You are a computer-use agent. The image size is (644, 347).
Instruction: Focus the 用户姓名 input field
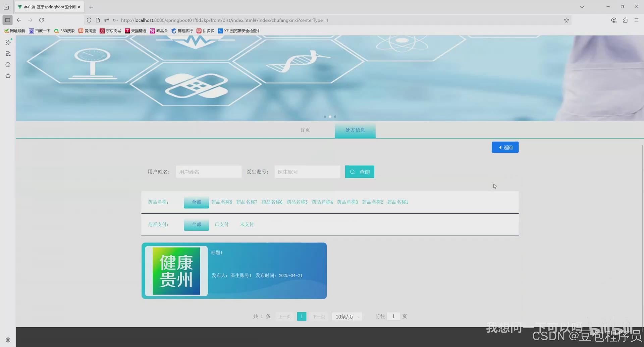pos(209,172)
